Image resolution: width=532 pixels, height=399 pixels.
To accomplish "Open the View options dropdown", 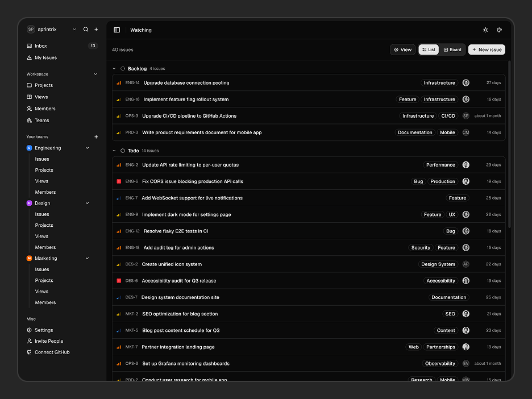I will [403, 49].
